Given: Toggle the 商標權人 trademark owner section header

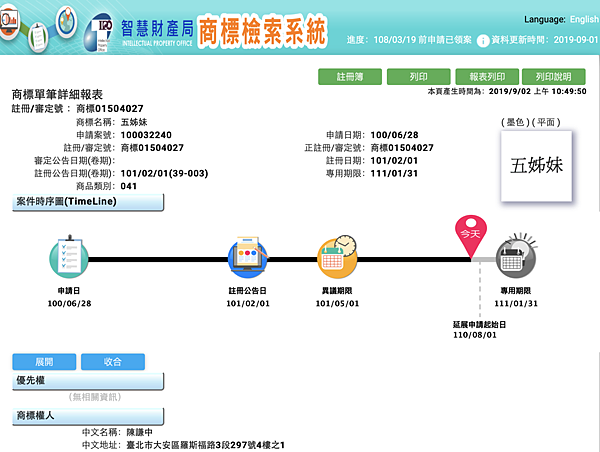Looking at the screenshot, I should 88,416.
